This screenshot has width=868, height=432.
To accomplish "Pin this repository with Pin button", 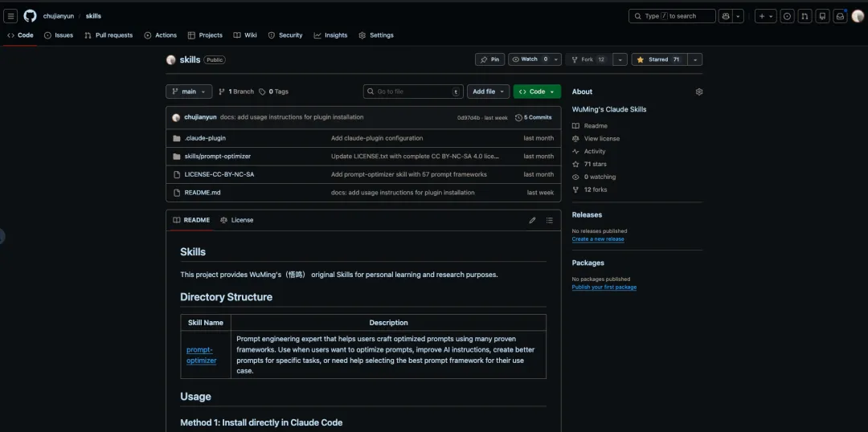I will coord(490,59).
